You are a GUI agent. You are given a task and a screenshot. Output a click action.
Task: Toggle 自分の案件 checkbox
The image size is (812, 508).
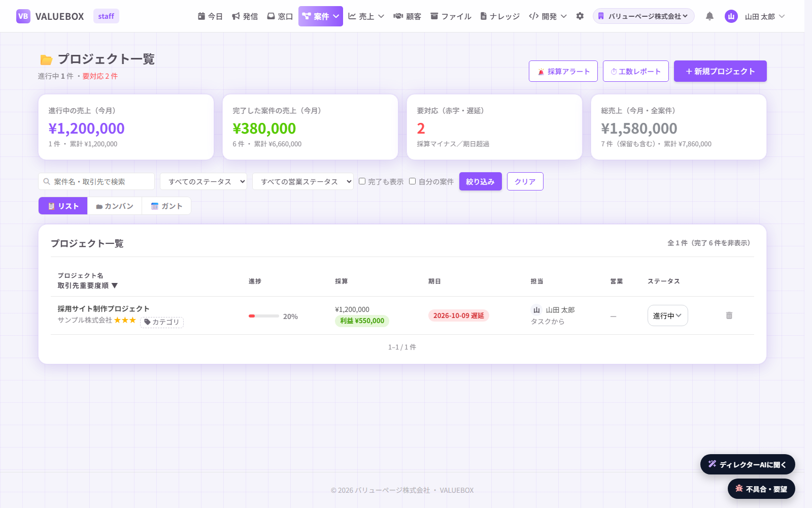[413, 181]
